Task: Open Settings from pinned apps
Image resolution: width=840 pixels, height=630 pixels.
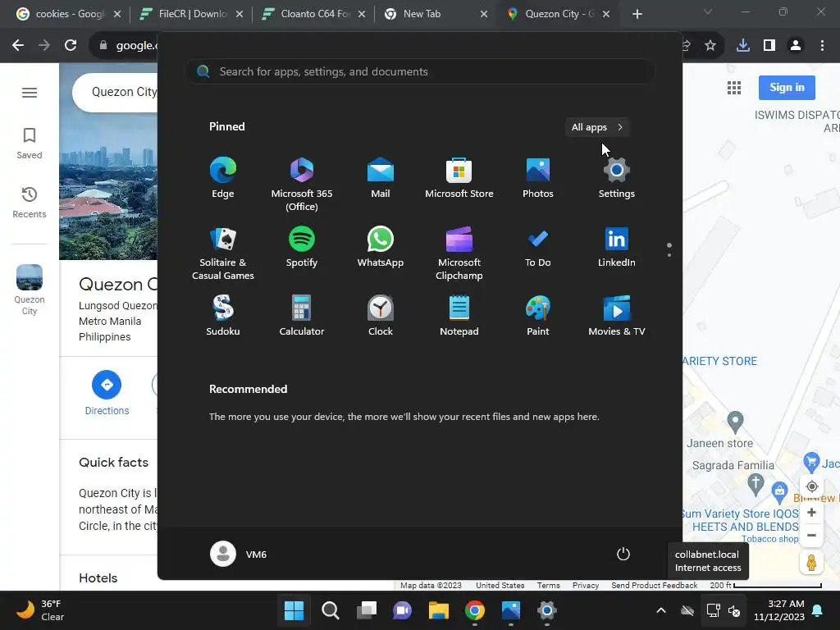Action: coord(617,178)
